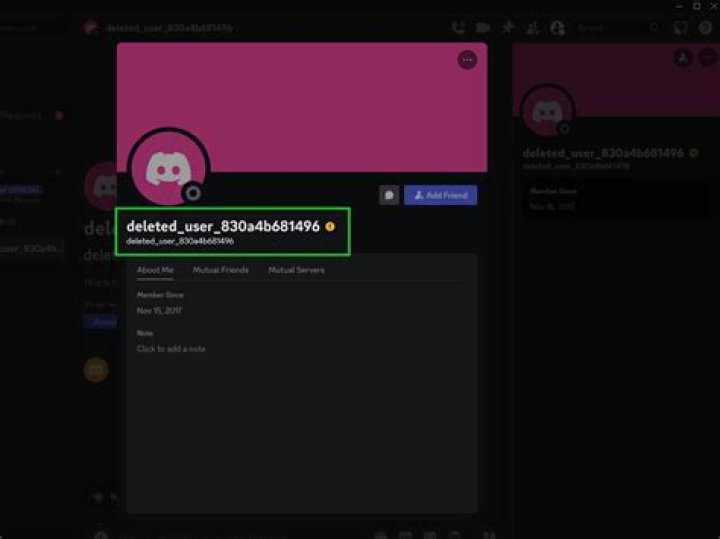
Task: Click the Add Friend button
Action: coord(440,195)
